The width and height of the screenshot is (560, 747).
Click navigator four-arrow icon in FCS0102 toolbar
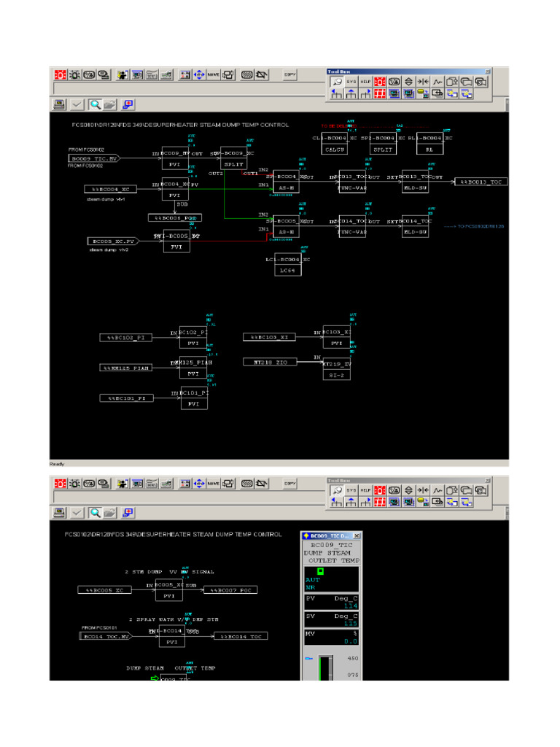pyautogui.click(x=200, y=484)
